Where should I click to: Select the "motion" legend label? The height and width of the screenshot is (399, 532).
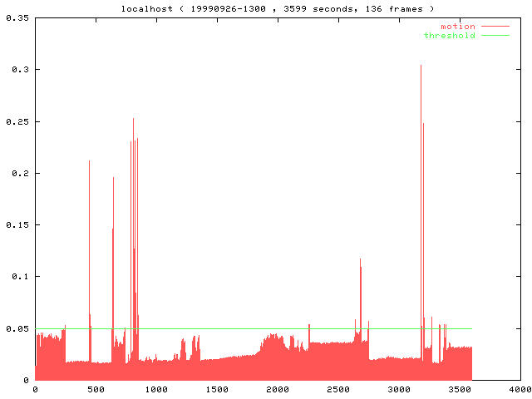[x=457, y=27]
